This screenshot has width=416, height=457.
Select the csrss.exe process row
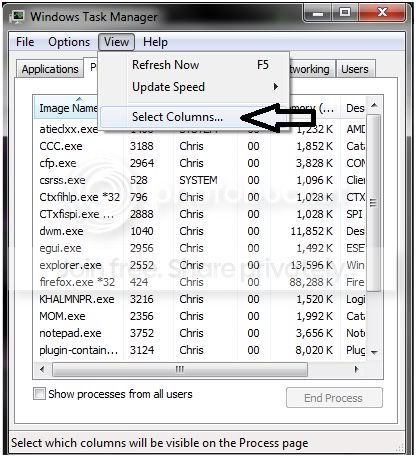pos(200,180)
